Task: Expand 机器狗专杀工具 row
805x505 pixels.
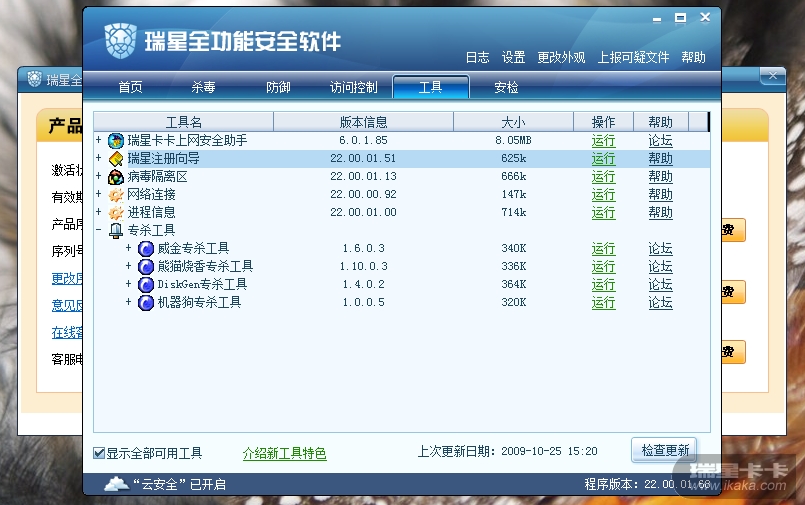Action: (128, 301)
